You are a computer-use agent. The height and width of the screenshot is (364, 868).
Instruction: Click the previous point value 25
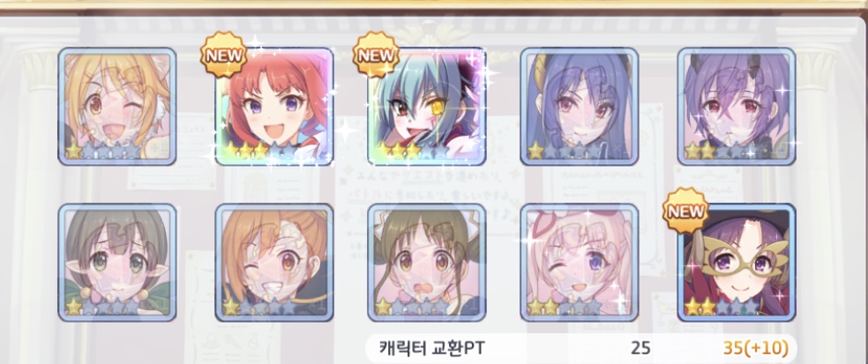pyautogui.click(x=640, y=348)
